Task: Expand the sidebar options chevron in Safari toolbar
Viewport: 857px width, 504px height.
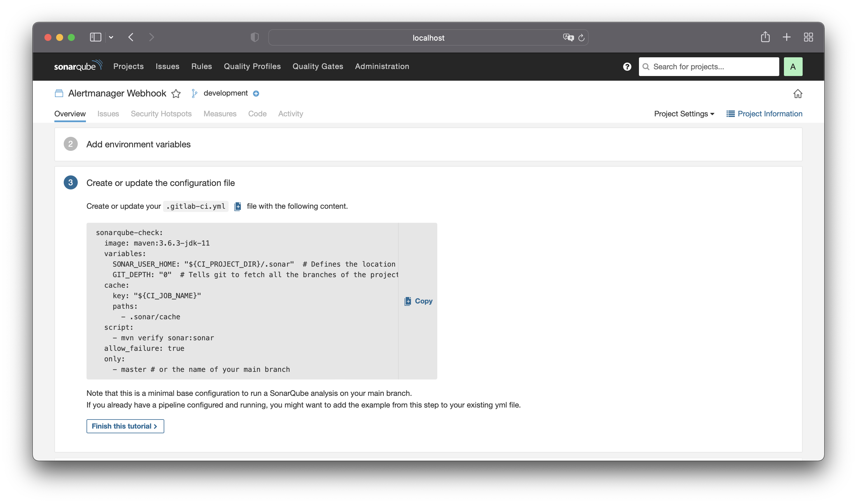Action: [111, 37]
